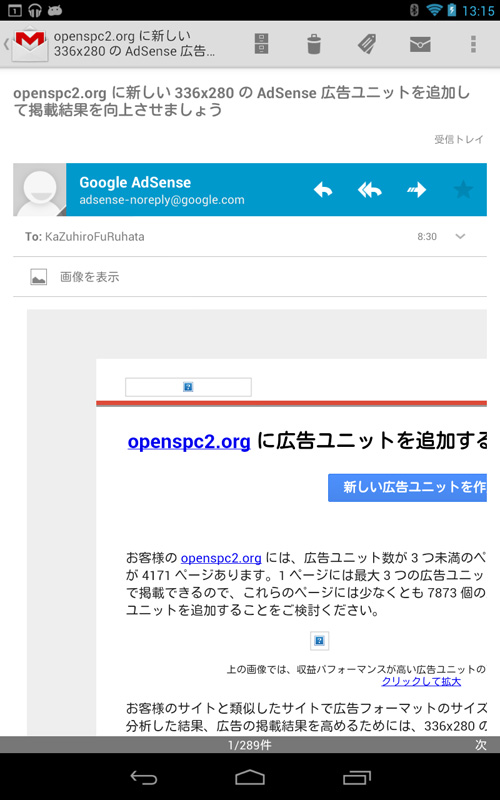This screenshot has height=800, width=500.
Task: Delete this email with the trash icon
Action: coord(314,44)
